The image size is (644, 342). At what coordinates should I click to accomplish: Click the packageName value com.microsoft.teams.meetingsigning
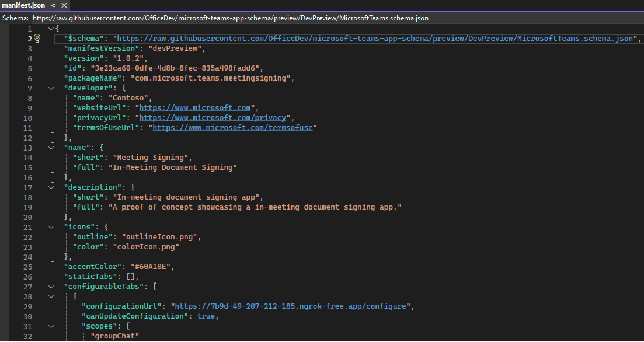point(210,78)
